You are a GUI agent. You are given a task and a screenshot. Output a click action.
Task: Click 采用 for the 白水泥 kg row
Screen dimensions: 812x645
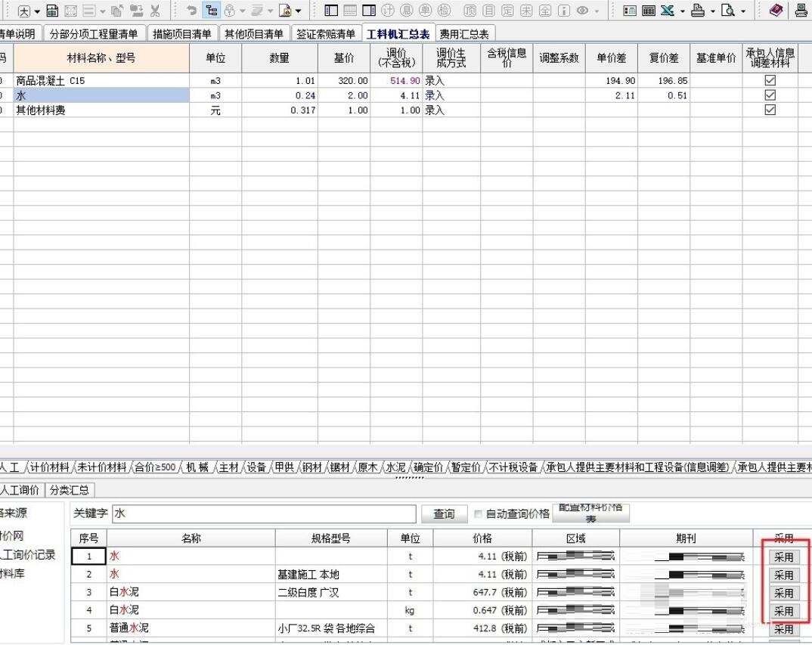point(783,611)
